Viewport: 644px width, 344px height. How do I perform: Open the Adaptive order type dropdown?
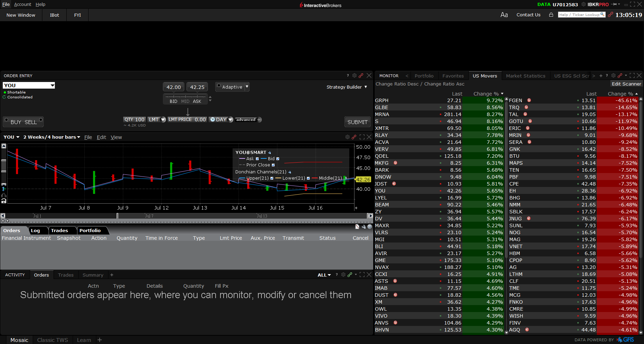pyautogui.click(x=246, y=87)
